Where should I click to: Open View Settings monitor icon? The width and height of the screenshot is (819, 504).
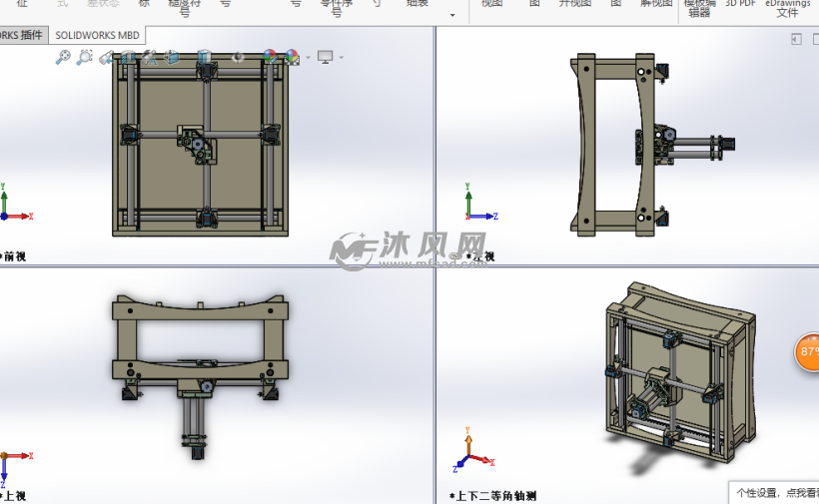[x=325, y=57]
